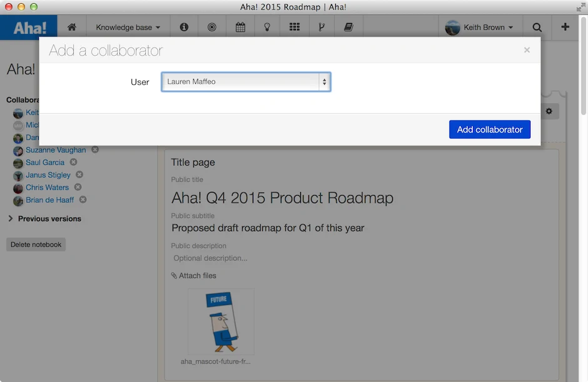588x382 pixels.
Task: Click the Aha! logo in the header
Action: pyautogui.click(x=29, y=28)
